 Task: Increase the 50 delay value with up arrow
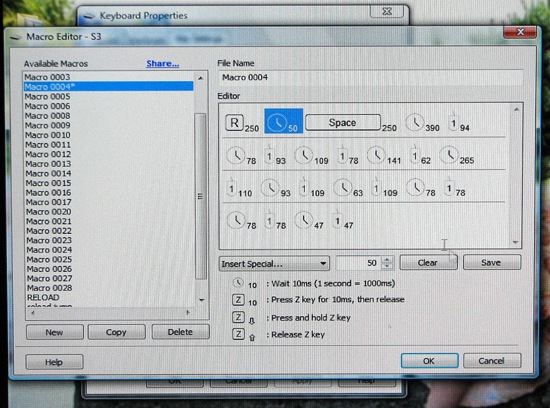[x=387, y=260]
